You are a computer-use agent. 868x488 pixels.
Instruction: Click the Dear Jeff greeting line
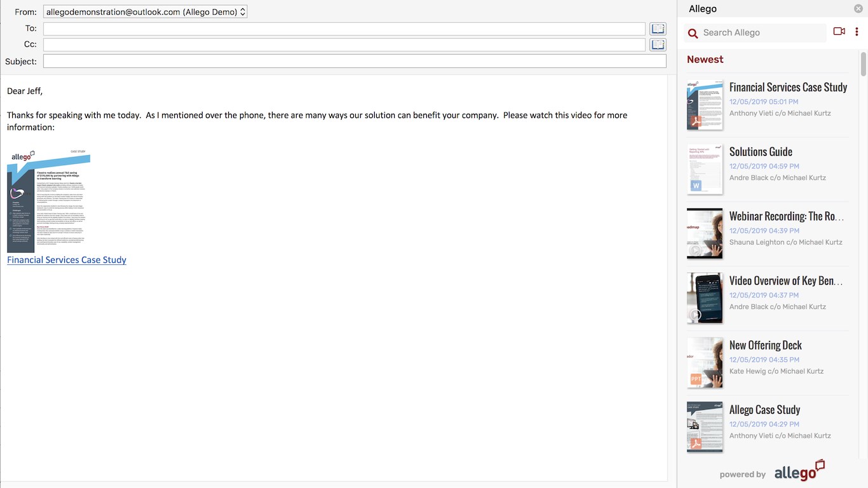click(25, 91)
